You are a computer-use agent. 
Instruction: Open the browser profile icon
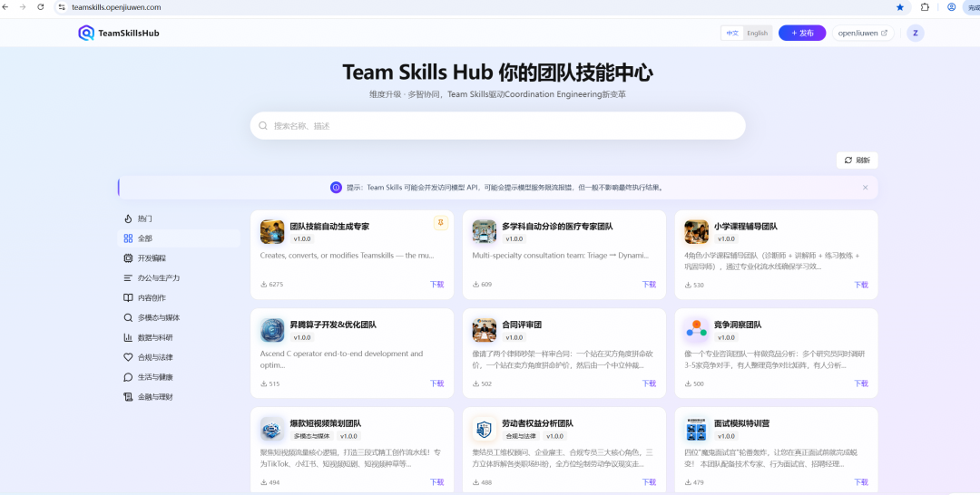tap(951, 7)
